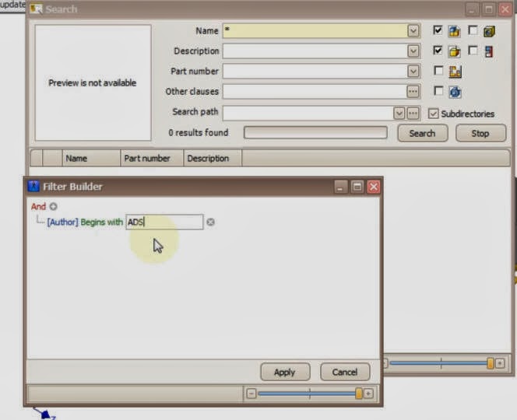Add a condition with the plus icon beside And
Screen dimensions: 517x420
[x=53, y=207]
